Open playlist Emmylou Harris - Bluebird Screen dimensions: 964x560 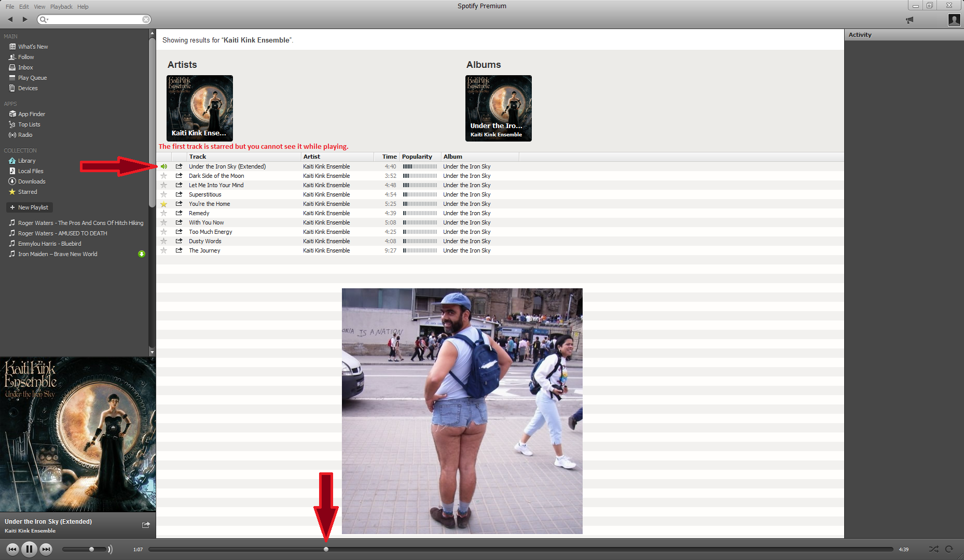(x=49, y=244)
